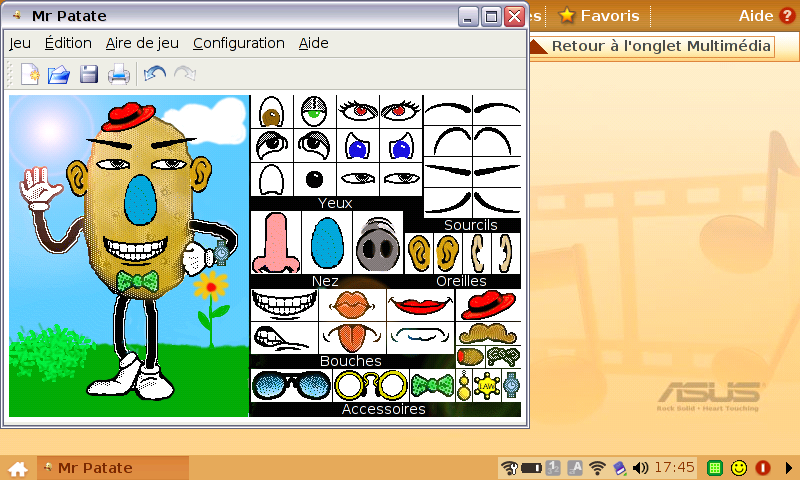This screenshot has height=480, width=800.
Task: Open the Aire de jeu menu
Action: pyautogui.click(x=142, y=43)
